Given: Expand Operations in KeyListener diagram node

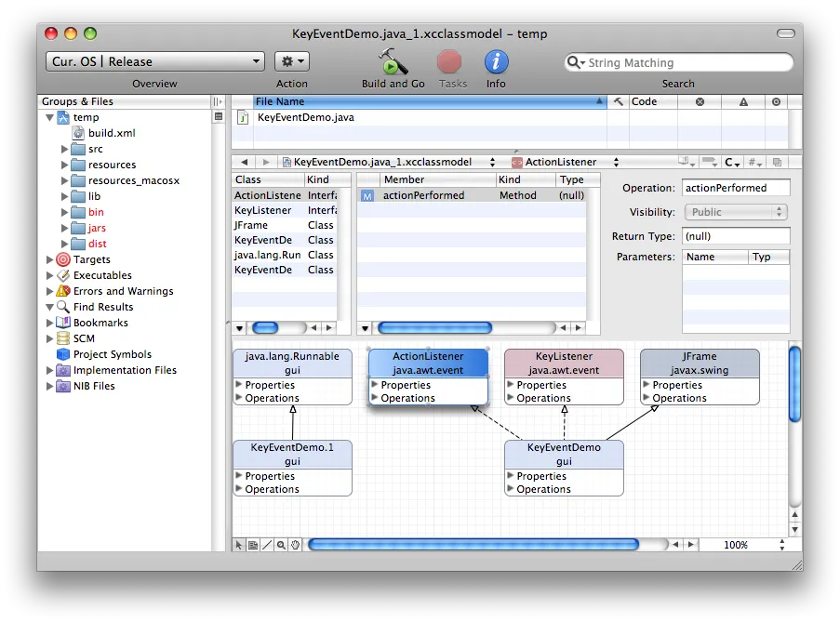Looking at the screenshot, I should coord(511,398).
